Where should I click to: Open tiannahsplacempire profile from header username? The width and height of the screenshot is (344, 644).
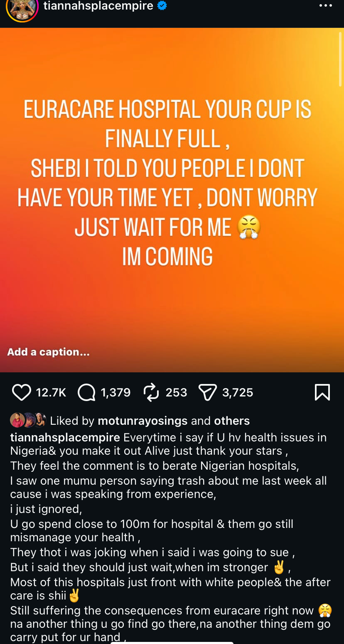[x=98, y=6]
